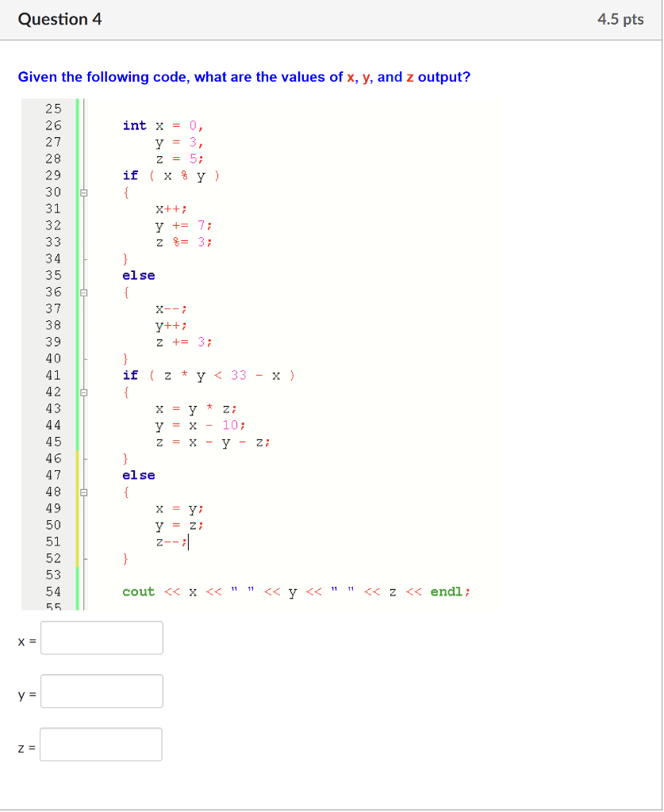
Task: Click the 'if ( x % y )' code line
Action: point(171,176)
